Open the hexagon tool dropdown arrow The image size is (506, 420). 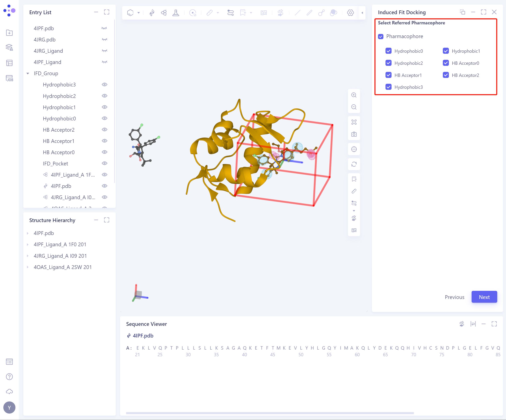click(x=139, y=13)
